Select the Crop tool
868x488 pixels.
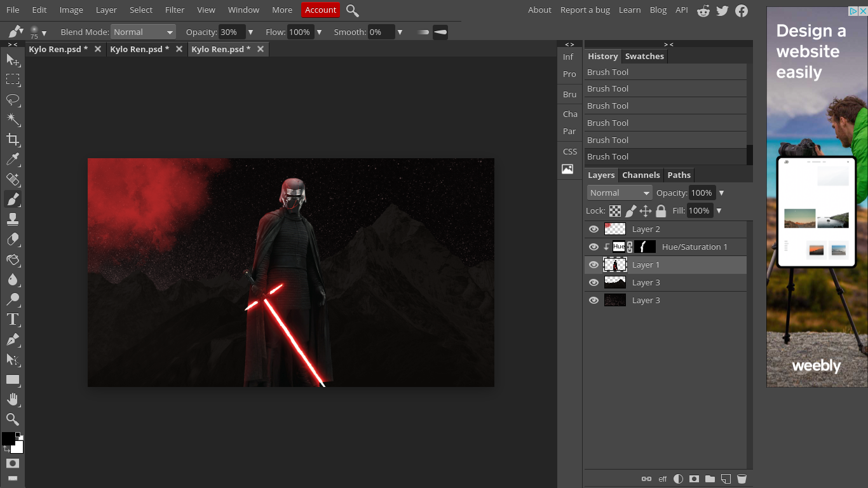13,140
